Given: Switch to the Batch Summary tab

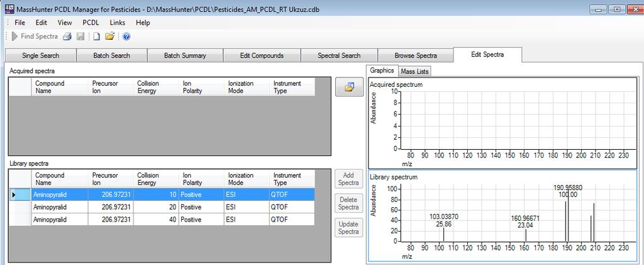Looking at the screenshot, I should pyautogui.click(x=186, y=55).
